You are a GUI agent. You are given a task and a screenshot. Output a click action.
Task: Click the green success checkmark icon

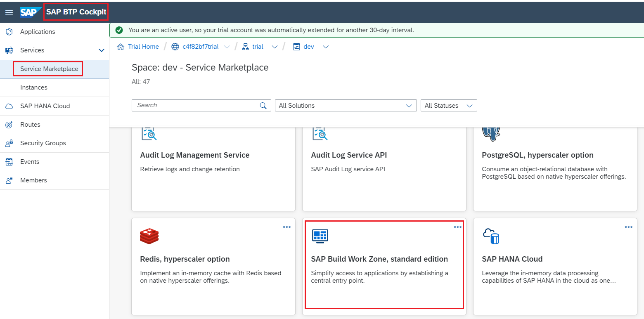click(119, 30)
